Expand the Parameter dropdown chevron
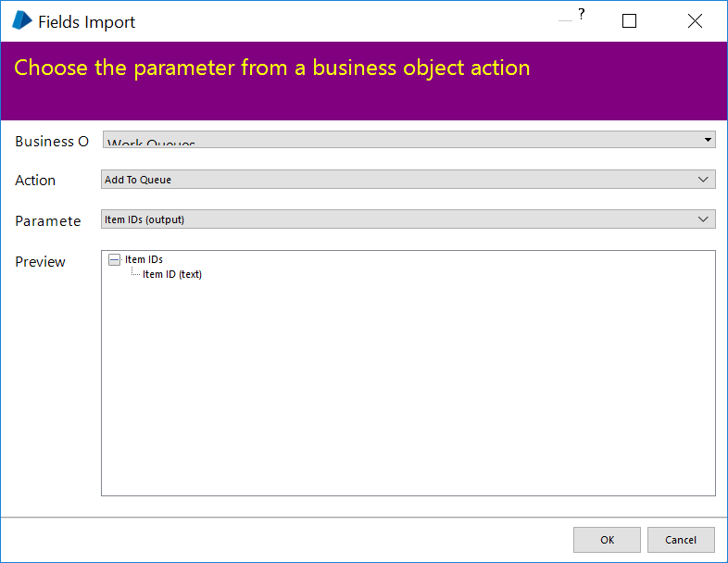The image size is (728, 563). pos(705,219)
